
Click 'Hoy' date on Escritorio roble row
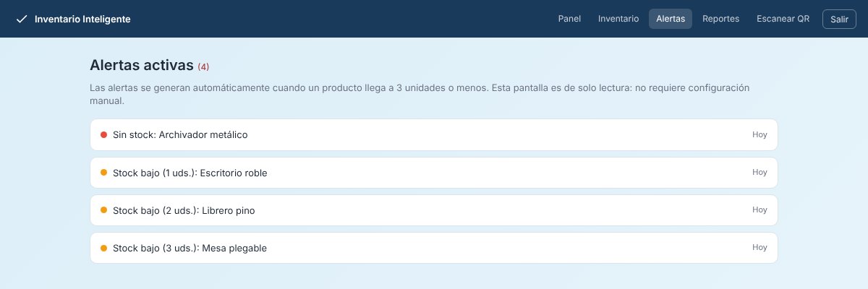tap(759, 172)
